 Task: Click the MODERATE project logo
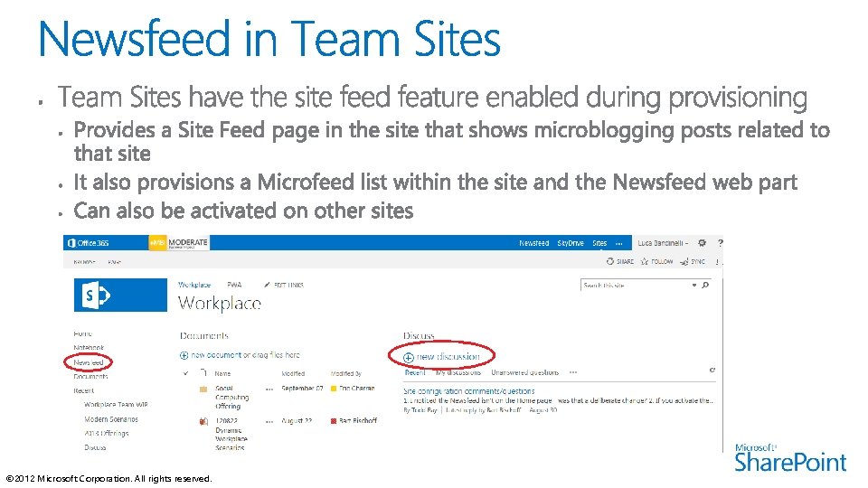(179, 243)
